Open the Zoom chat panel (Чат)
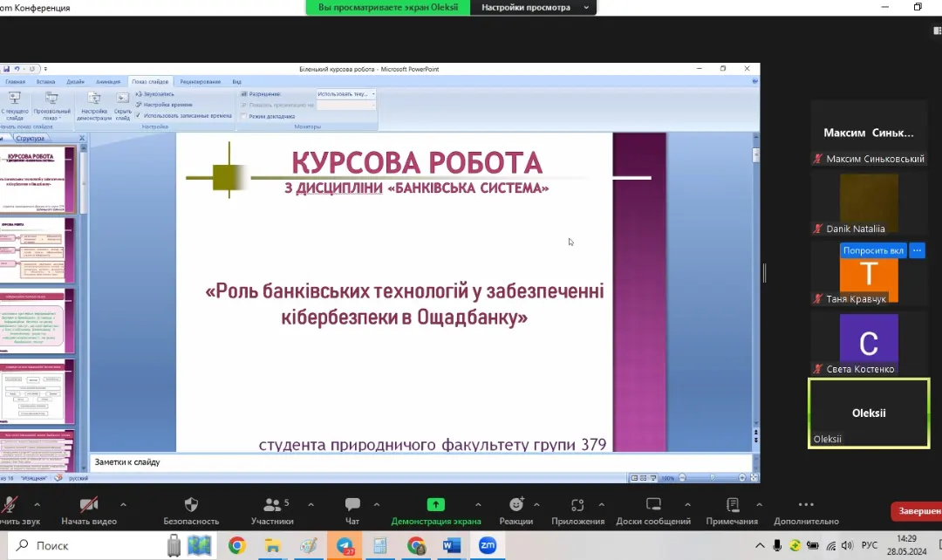Viewport: 942px width, 560px height. (x=352, y=511)
